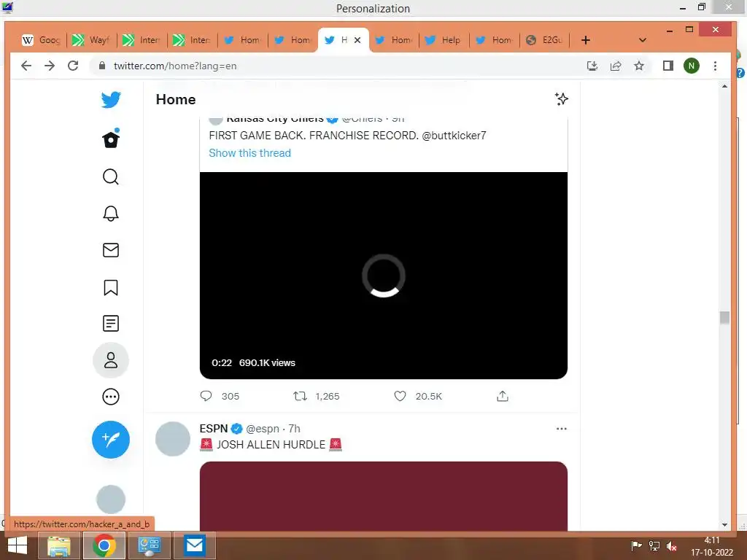747x560 pixels.
Task: Like the Chiefs tweet (20.5K)
Action: tap(400, 396)
